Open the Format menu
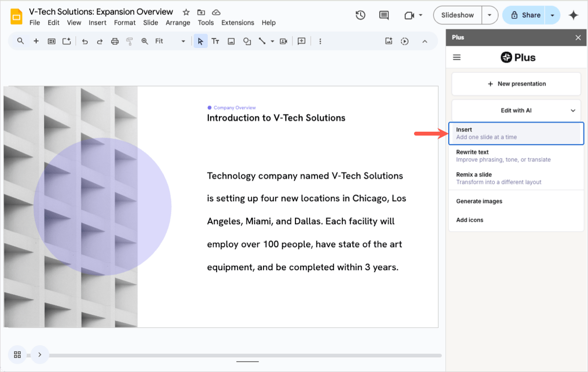 coord(125,23)
